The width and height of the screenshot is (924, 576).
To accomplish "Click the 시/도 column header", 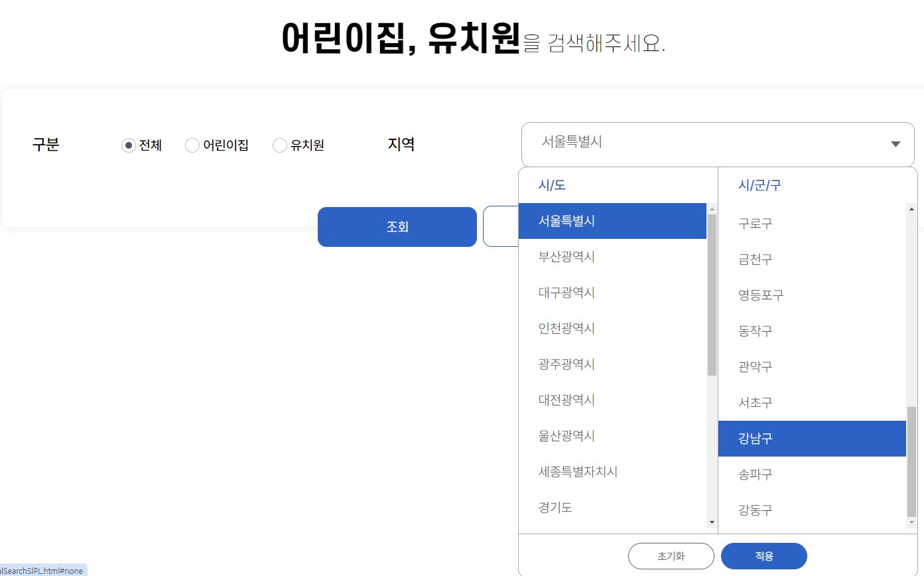I will coord(551,184).
